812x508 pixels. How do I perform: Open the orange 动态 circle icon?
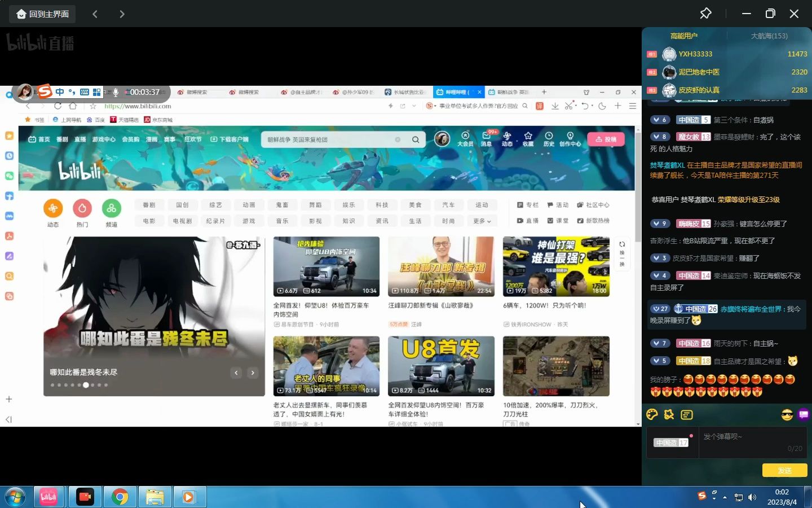53,208
